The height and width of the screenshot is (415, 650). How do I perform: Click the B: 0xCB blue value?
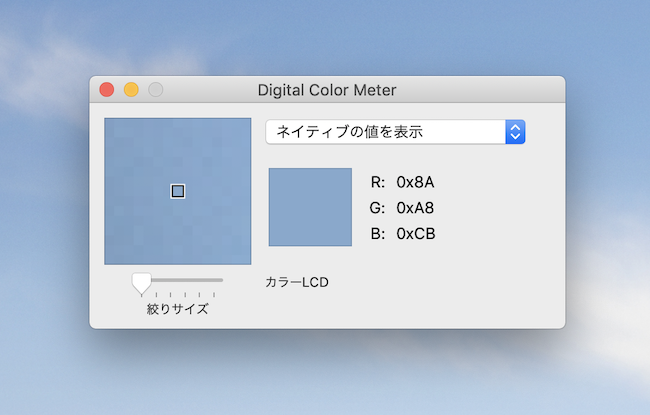403,234
